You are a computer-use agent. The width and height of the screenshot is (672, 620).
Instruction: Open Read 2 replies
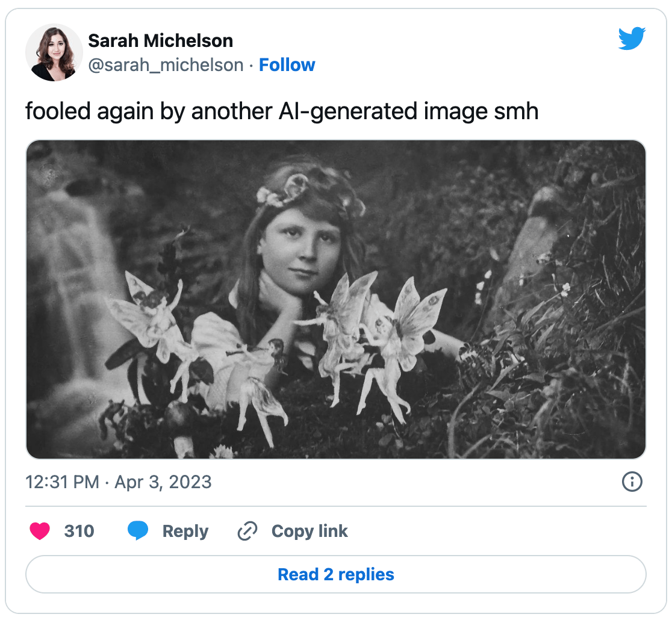point(336,574)
